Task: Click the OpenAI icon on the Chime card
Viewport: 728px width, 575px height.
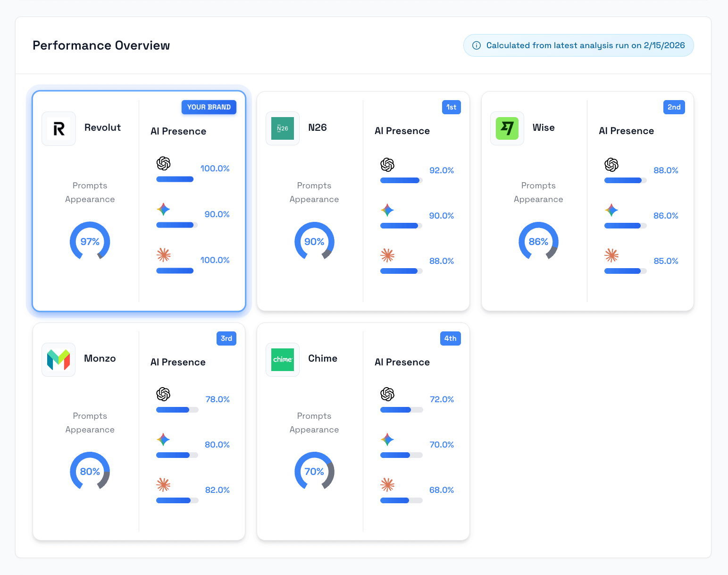Action: tap(388, 394)
